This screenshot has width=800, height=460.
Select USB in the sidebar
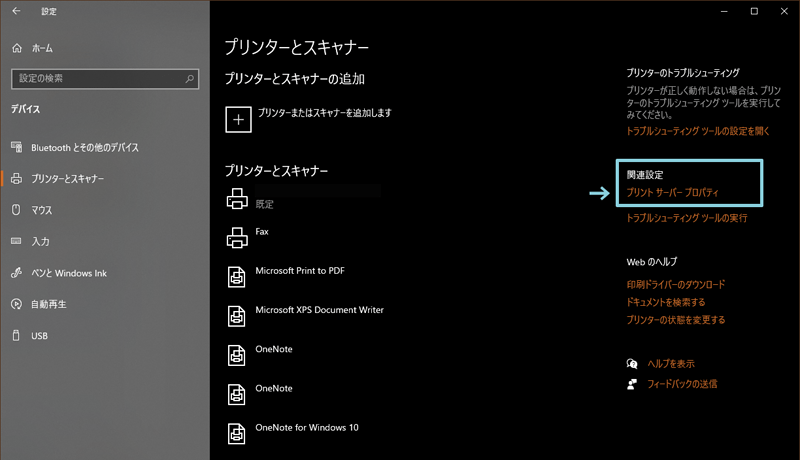click(40, 335)
